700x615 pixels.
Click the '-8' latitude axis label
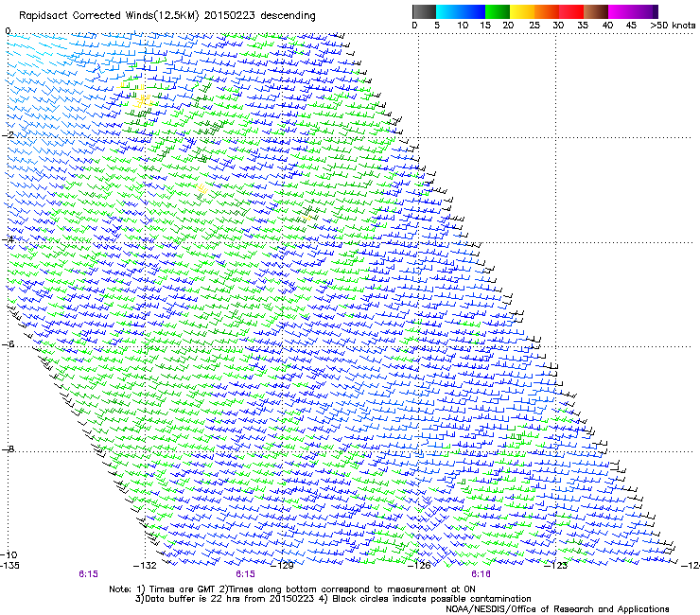tap(7, 448)
